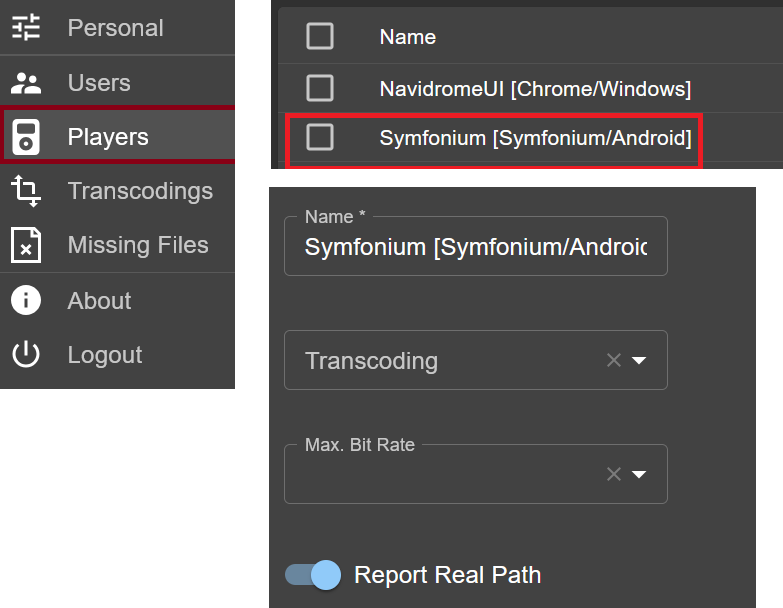Viewport: 783px width, 608px height.
Task: Open the NavidromeUI [Chrome/Windows] player entry
Action: (x=535, y=89)
